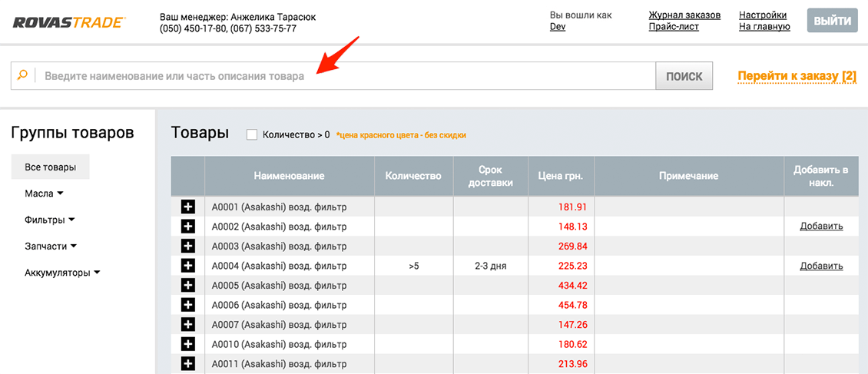
Task: Click the ROVASTRADE logo
Action: coord(69,22)
